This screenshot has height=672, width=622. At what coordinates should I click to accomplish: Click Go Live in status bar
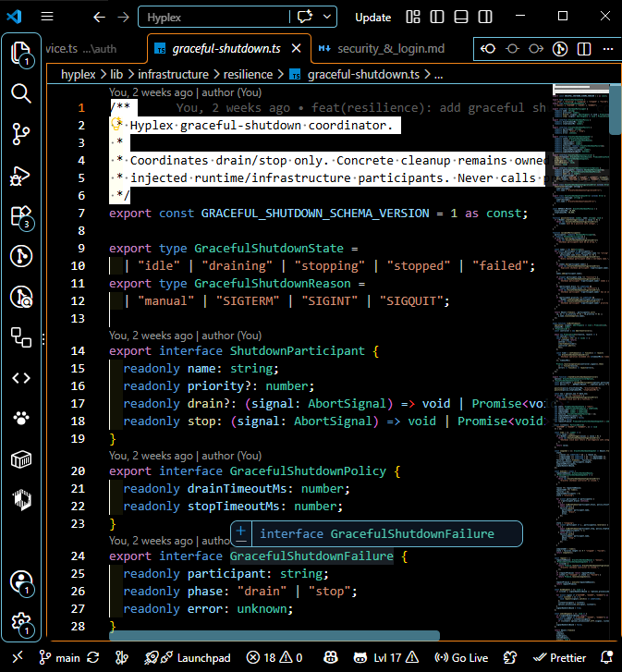pos(461,658)
